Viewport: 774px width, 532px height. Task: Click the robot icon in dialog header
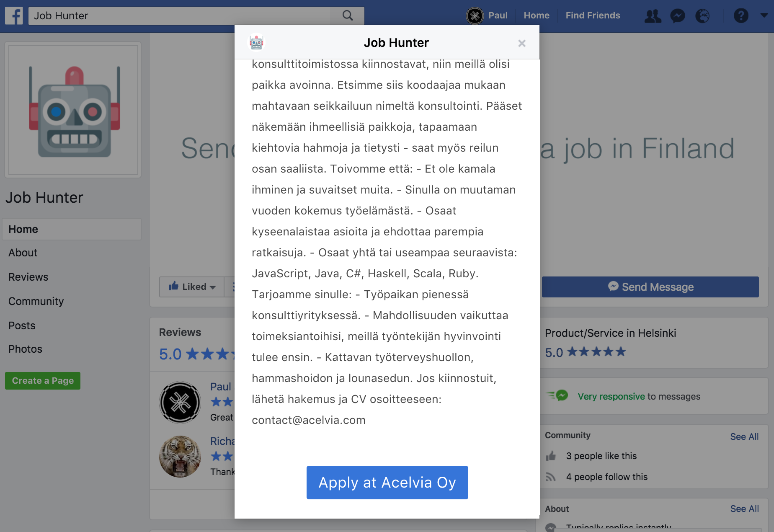pyautogui.click(x=256, y=42)
